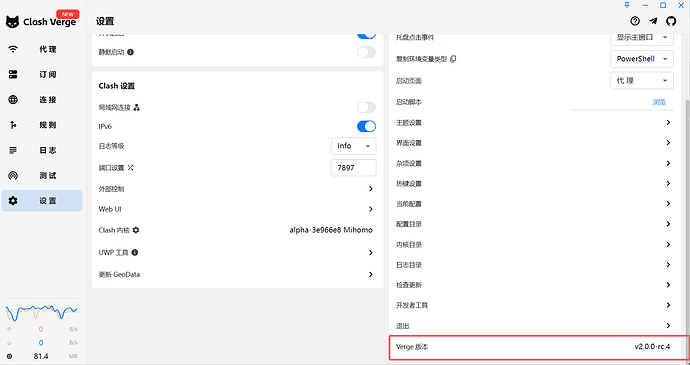Open the 内核目录 row
This screenshot has height=365, width=690.
[534, 244]
